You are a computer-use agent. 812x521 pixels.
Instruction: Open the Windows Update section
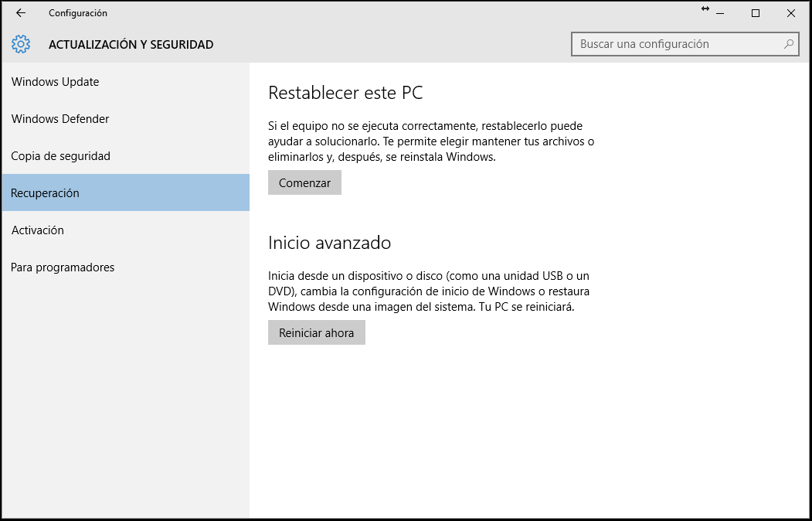coord(126,82)
